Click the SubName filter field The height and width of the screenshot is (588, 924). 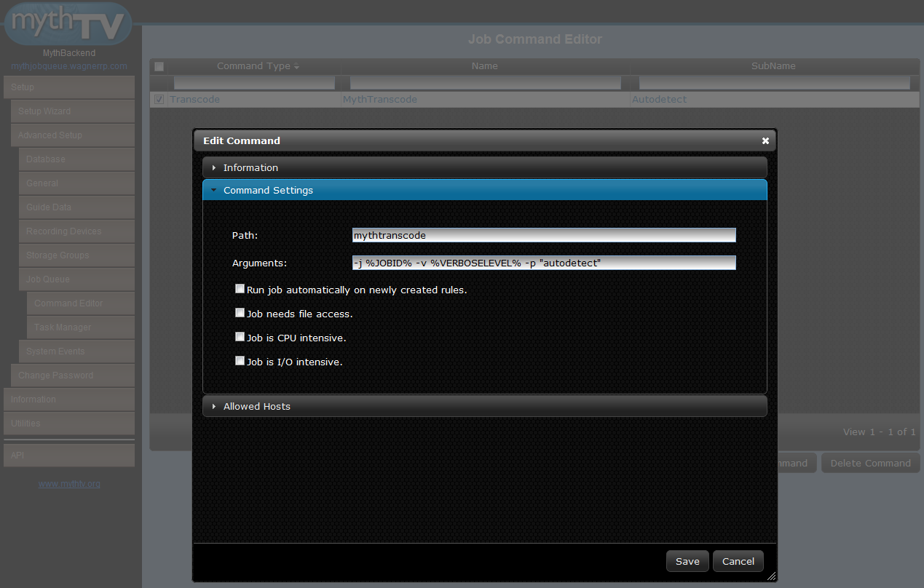tap(775, 83)
